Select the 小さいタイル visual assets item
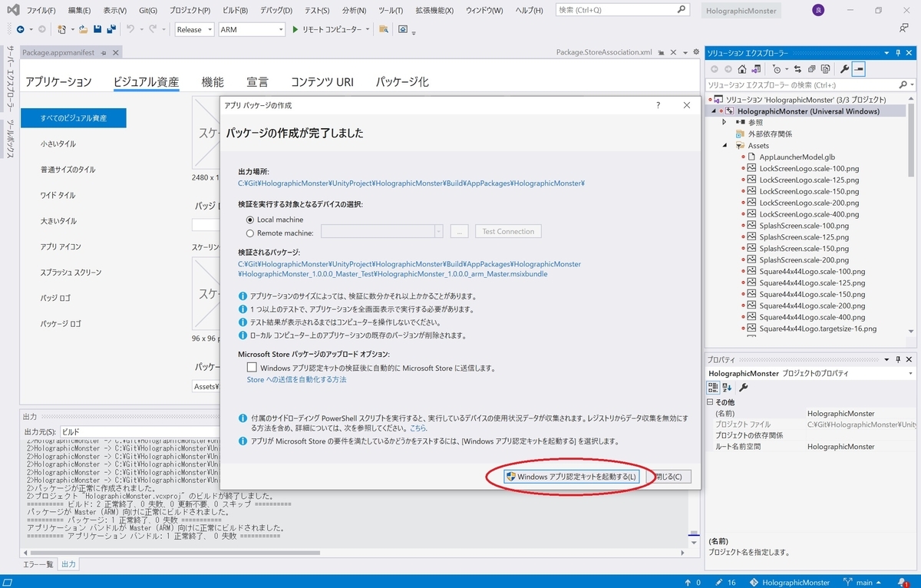This screenshot has height=588, width=921. pos(58,144)
